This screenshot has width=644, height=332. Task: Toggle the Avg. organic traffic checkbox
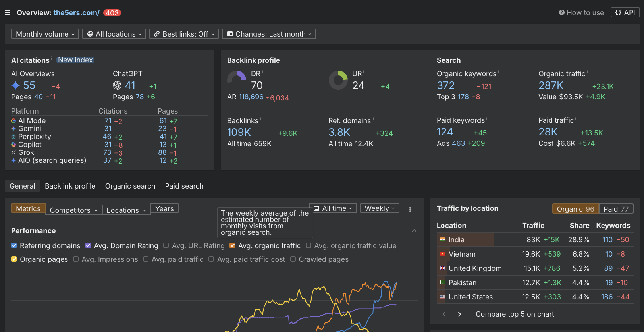(232, 246)
